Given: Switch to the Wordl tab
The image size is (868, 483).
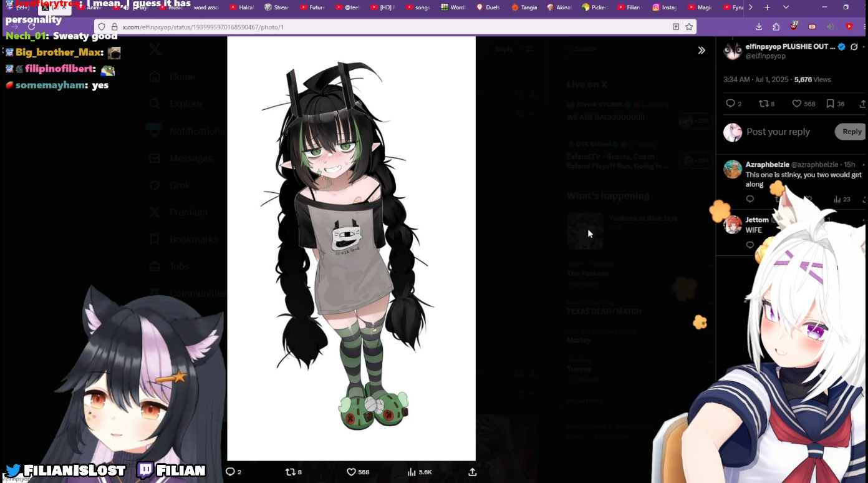Looking at the screenshot, I should pos(453,7).
